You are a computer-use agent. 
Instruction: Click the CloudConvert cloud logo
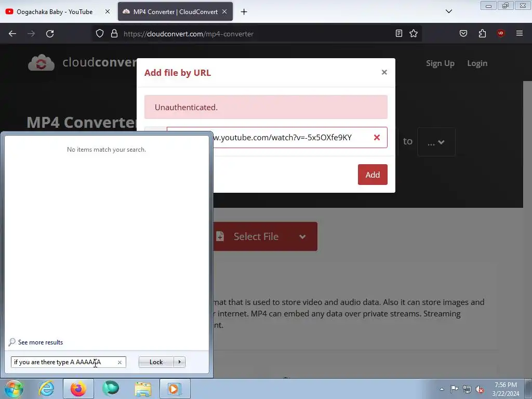[x=41, y=63]
